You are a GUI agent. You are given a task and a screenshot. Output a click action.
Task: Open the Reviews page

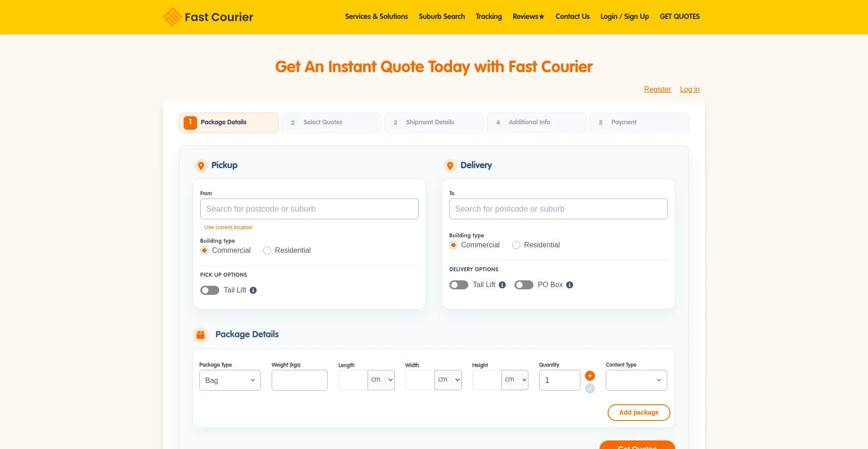click(x=528, y=17)
